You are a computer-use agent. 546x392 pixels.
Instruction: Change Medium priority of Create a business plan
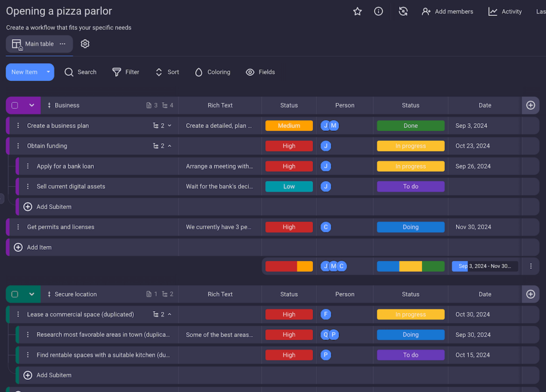pyautogui.click(x=289, y=126)
